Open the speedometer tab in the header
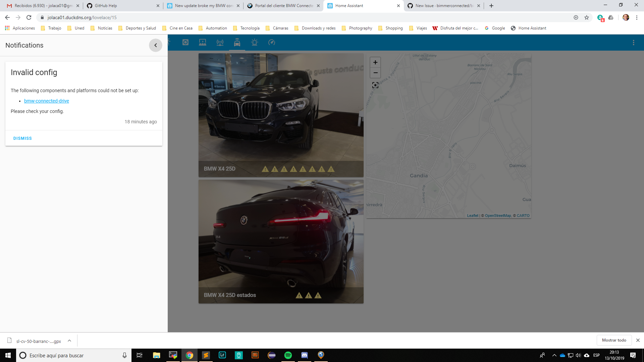This screenshot has height=362, width=644. click(x=272, y=42)
